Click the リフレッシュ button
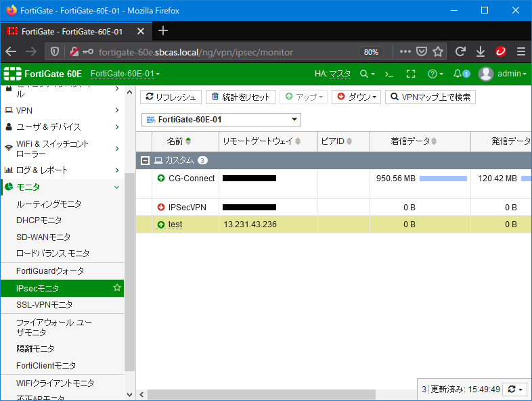This screenshot has width=532, height=401. point(171,97)
